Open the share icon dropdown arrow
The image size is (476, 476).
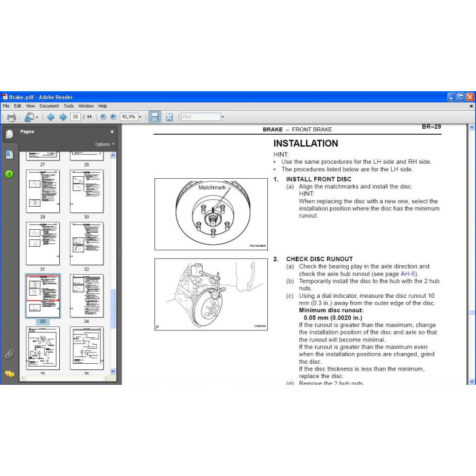(x=37, y=117)
